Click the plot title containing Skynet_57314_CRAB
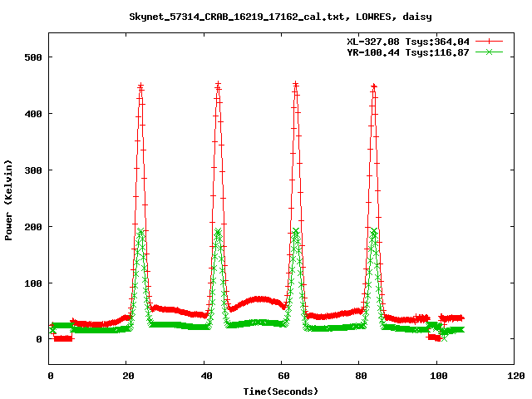Screen dimensions: 532x399 [x=281, y=17]
